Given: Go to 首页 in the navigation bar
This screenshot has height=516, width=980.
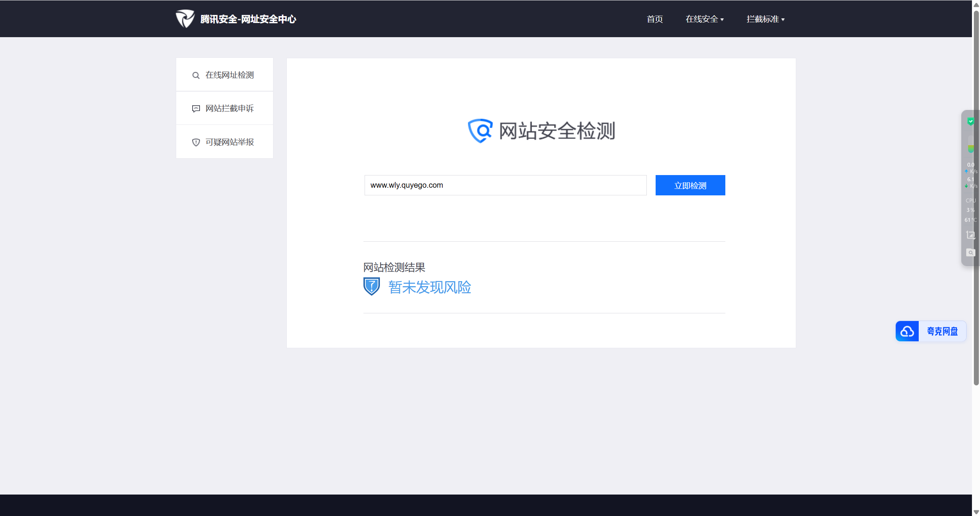Looking at the screenshot, I should [654, 19].
